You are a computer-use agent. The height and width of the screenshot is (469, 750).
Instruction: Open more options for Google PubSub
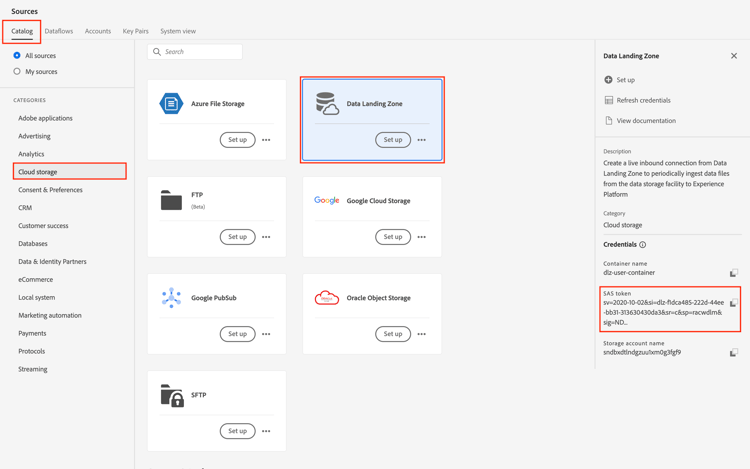click(266, 334)
